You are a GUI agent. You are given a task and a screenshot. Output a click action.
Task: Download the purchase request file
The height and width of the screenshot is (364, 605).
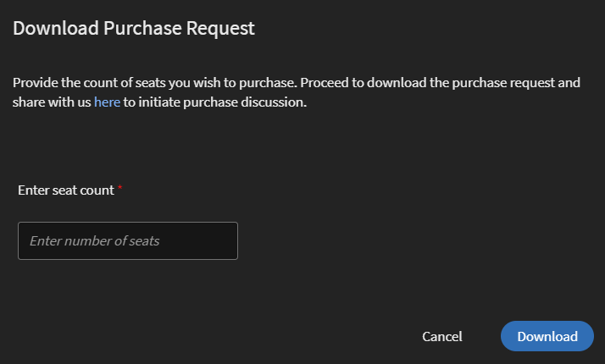(x=547, y=336)
